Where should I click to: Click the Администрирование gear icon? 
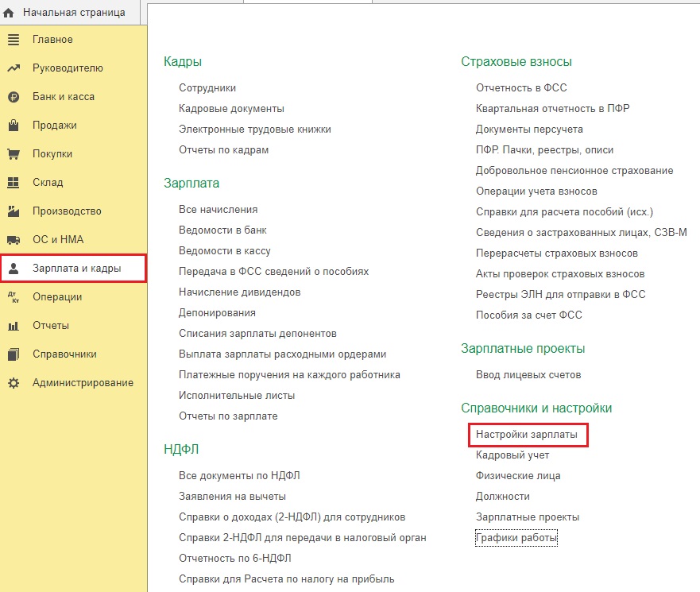click(14, 383)
